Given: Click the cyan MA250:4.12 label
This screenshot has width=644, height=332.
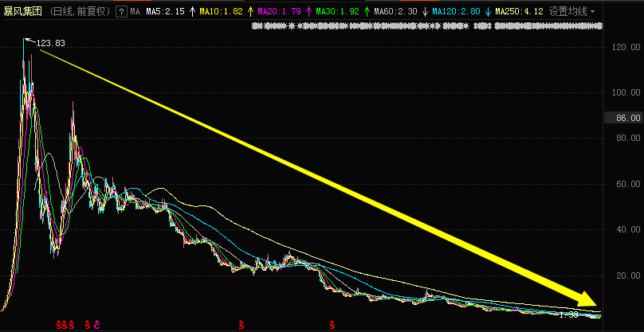Looking at the screenshot, I should tap(519, 12).
